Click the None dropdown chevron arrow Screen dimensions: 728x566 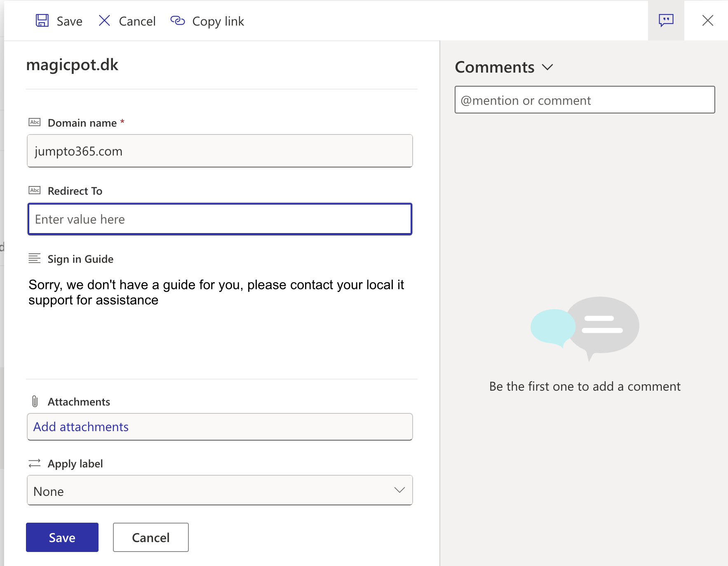[x=399, y=490]
